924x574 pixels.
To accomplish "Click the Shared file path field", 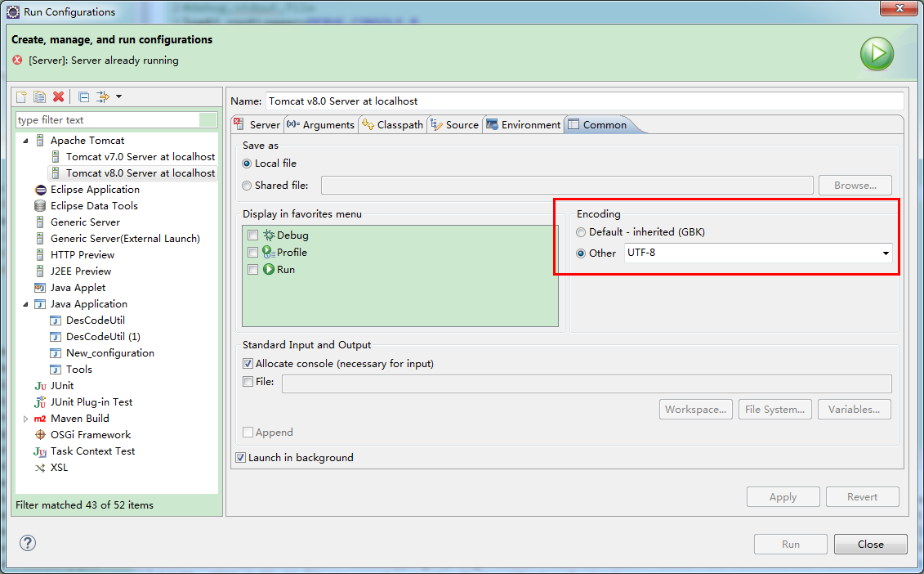I will pyautogui.click(x=567, y=186).
